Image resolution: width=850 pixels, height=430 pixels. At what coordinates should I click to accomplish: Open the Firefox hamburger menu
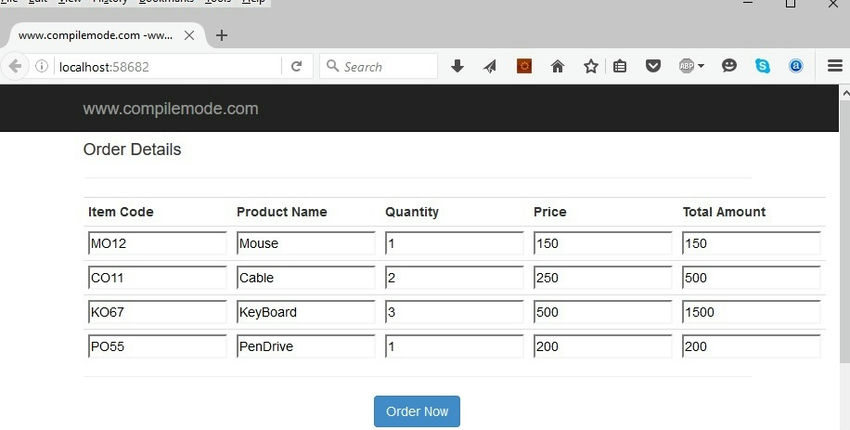[x=835, y=66]
